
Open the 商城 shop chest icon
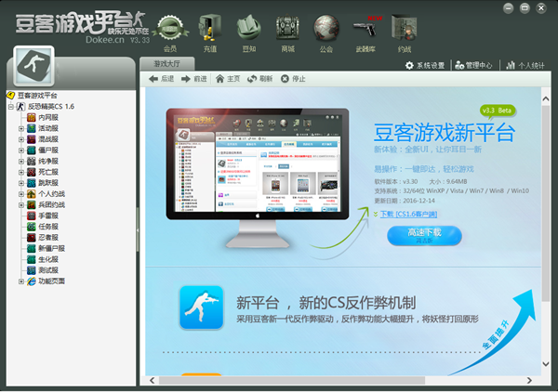pyautogui.click(x=287, y=29)
